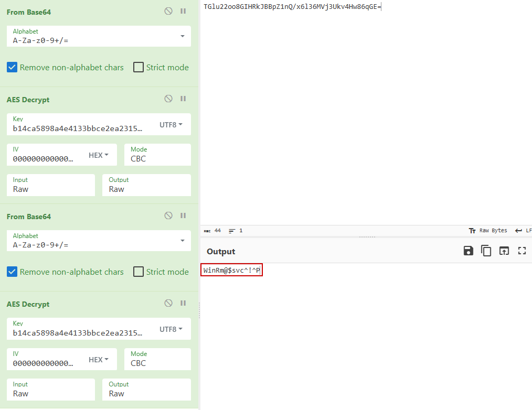Image resolution: width=532 pixels, height=410 pixels.
Task: Select the first AES Decrypt Mode field
Action: (x=157, y=158)
